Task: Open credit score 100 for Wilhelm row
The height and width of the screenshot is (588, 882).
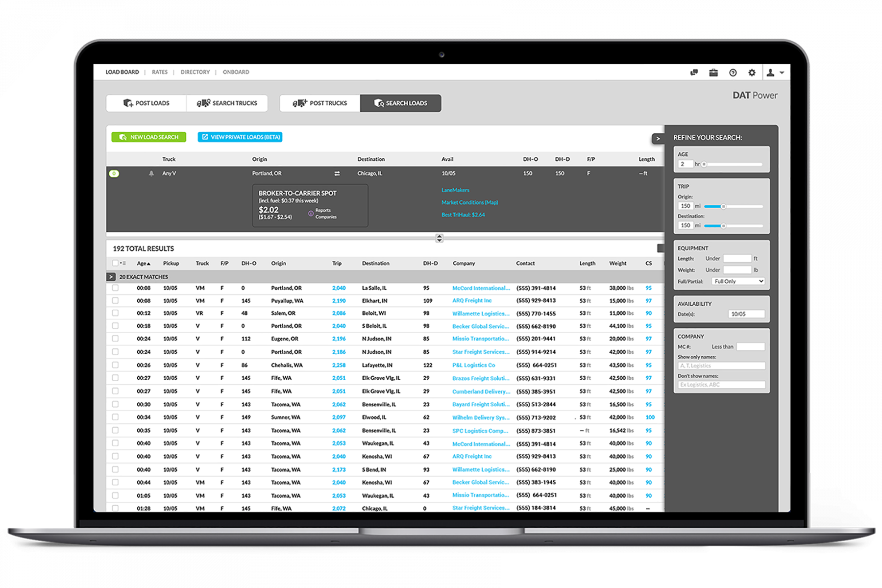Action: point(650,417)
